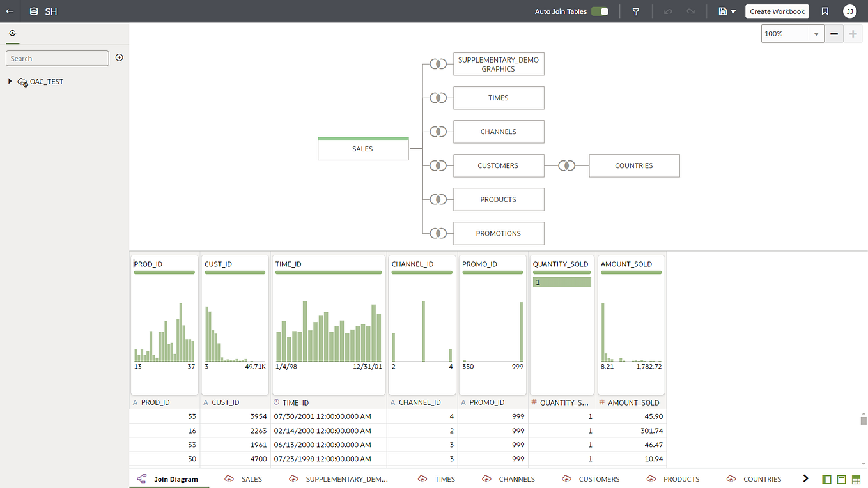
Task: Open the save options dropdown arrow
Action: (732, 11)
